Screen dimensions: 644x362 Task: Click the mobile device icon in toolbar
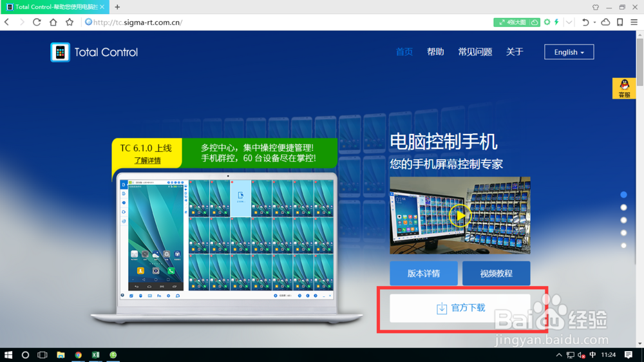click(x=620, y=22)
